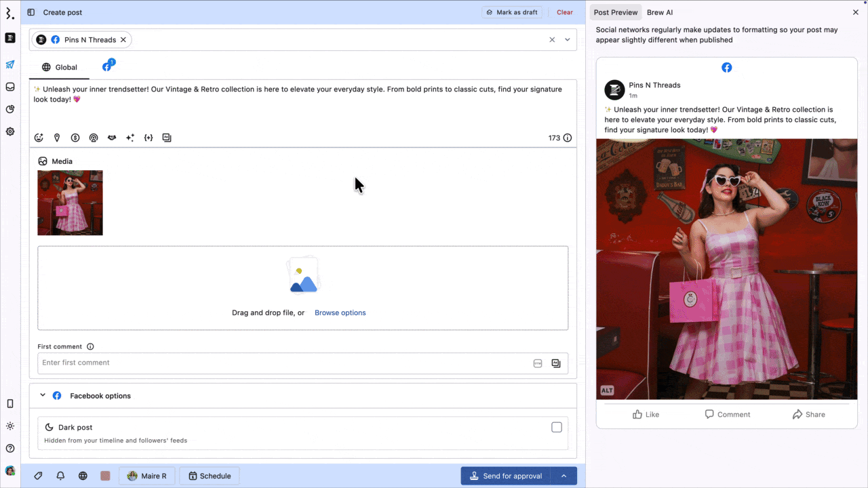The height and width of the screenshot is (488, 868).
Task: Click the Mark as draft button
Action: (512, 12)
